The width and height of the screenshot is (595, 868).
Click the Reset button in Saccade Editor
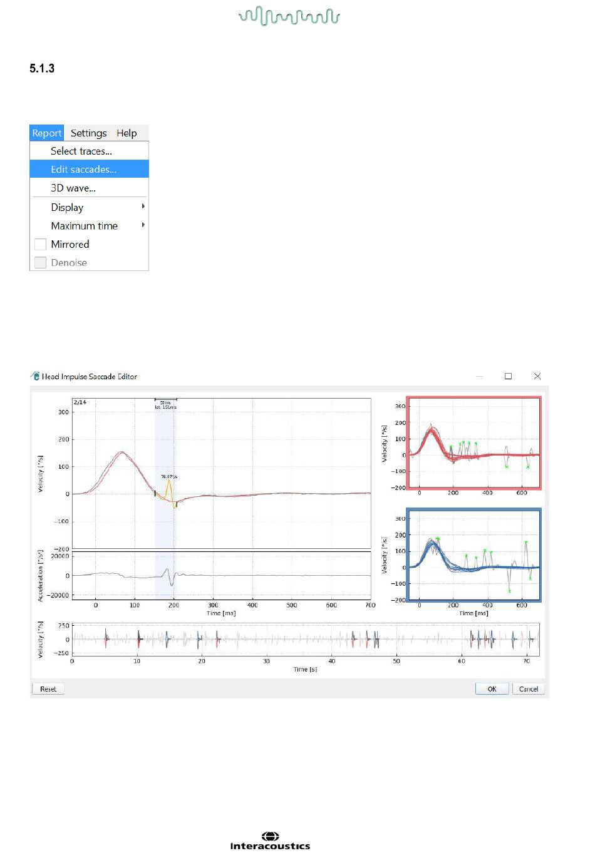48,689
